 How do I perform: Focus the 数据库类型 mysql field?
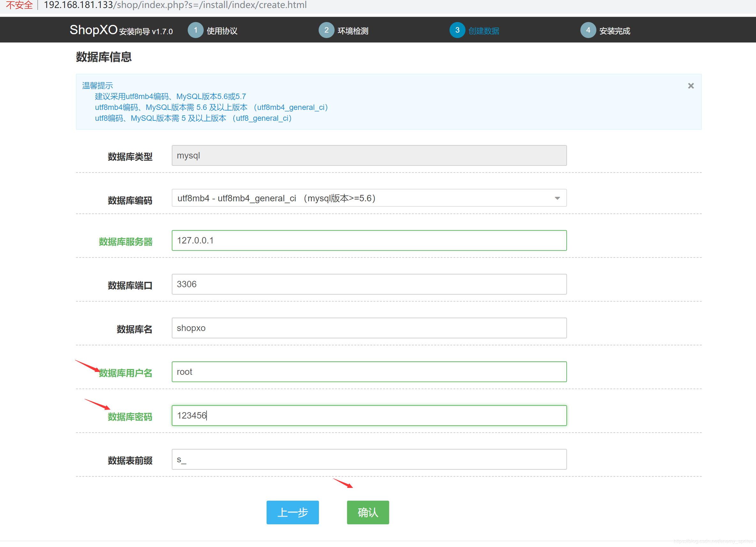[x=369, y=155]
